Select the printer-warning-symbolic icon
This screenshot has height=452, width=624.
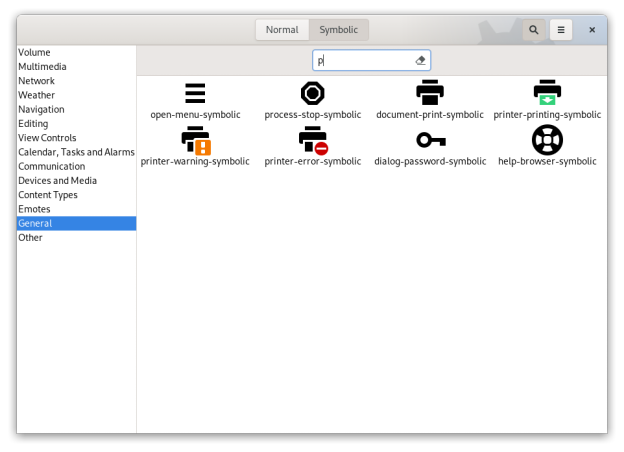195,140
